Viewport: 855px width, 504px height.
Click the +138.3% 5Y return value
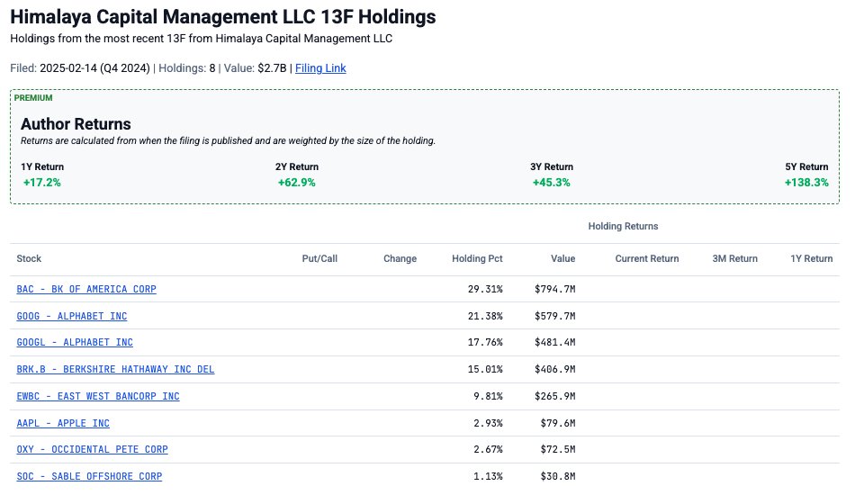click(806, 183)
